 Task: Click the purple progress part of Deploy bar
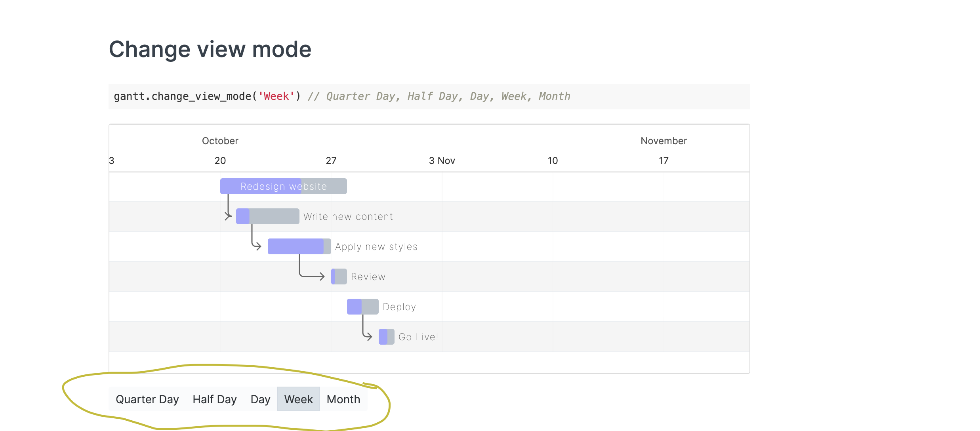coord(354,307)
